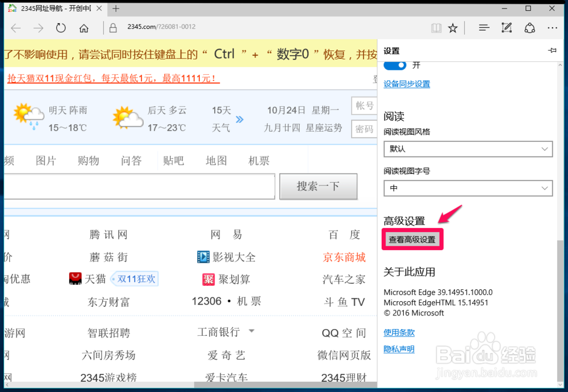
Task: Click the padlock site security icon
Action: pos(113,28)
